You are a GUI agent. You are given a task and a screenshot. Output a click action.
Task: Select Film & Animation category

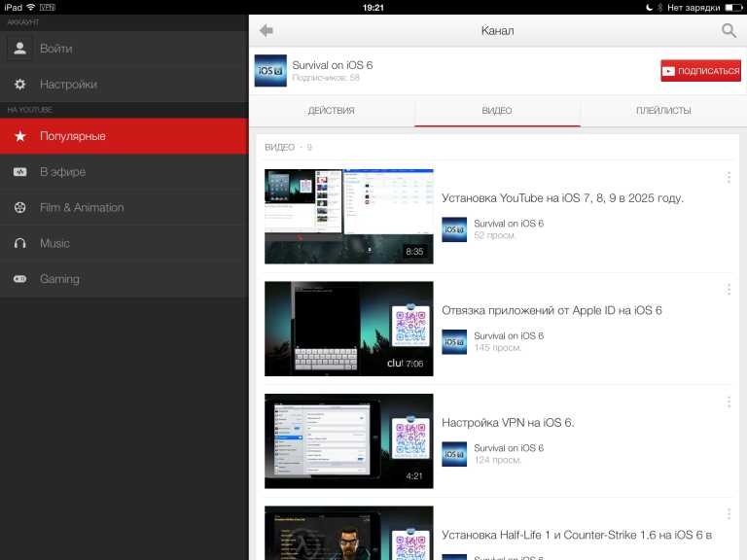[x=124, y=208]
